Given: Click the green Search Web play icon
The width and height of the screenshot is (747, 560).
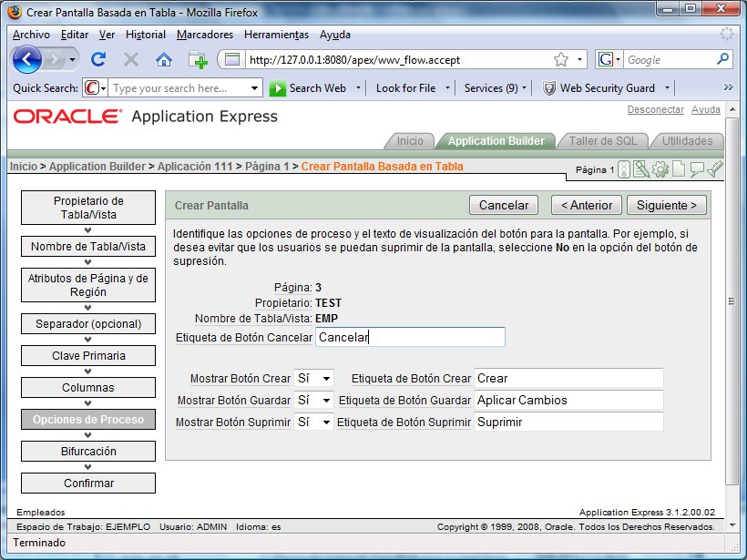Looking at the screenshot, I should pyautogui.click(x=277, y=88).
